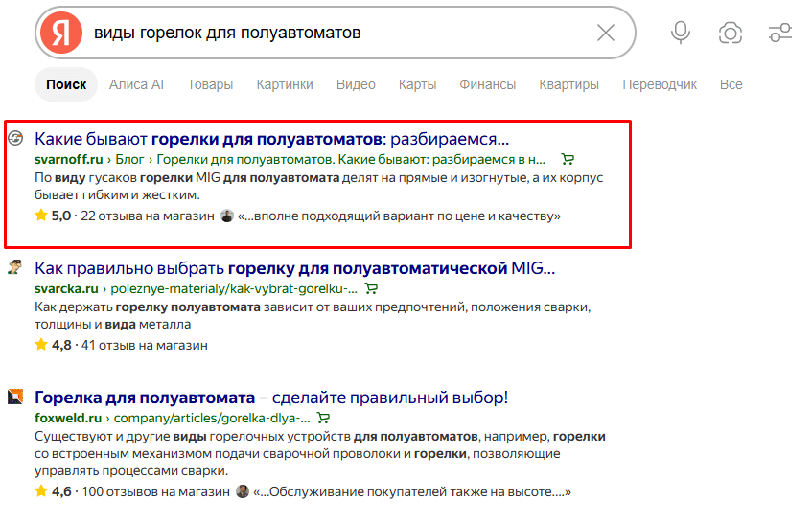Click the svarnoff.ru favicon
Viewport: 812px width, 523px height.
(x=15, y=138)
